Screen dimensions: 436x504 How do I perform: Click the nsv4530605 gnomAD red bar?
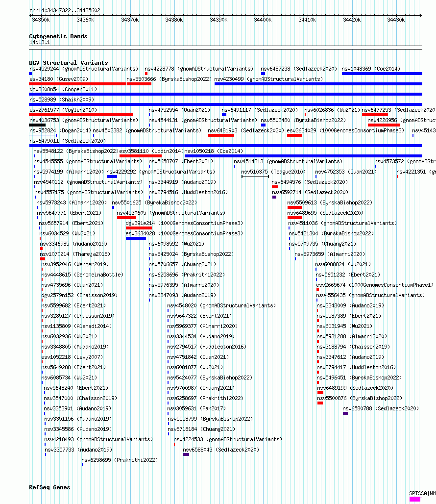tap(126, 218)
